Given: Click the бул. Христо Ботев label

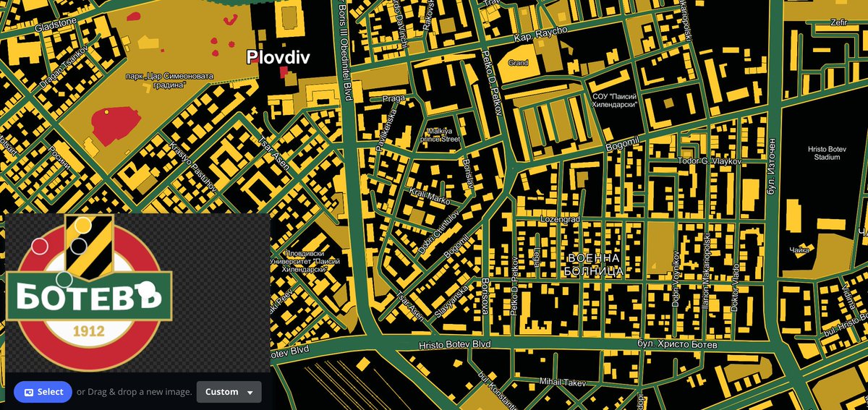Looking at the screenshot, I should pos(677,346).
